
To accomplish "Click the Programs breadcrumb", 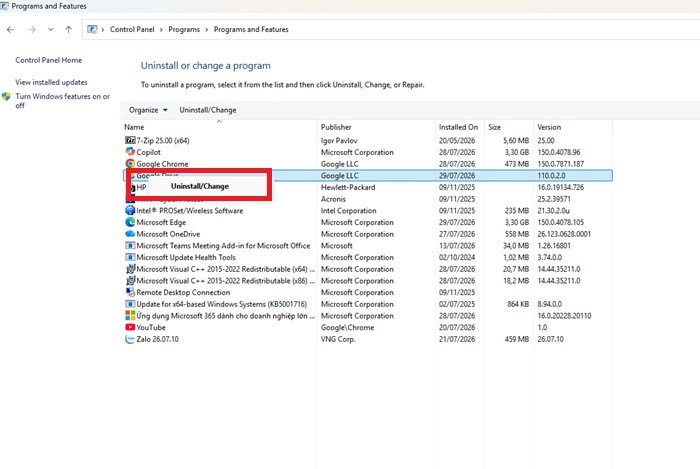I will tap(184, 29).
